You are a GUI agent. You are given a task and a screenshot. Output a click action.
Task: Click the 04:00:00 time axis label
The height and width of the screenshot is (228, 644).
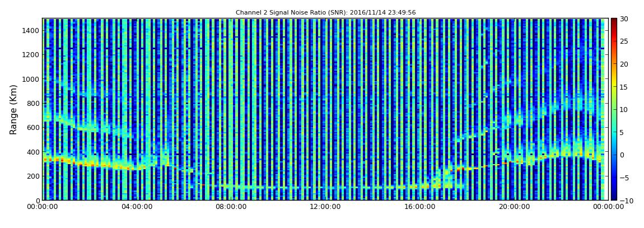137,207
